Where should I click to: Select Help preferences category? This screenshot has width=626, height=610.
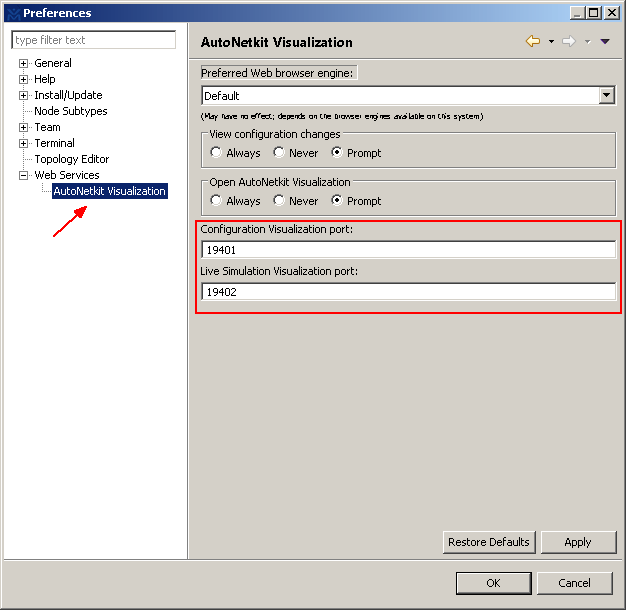click(45, 79)
